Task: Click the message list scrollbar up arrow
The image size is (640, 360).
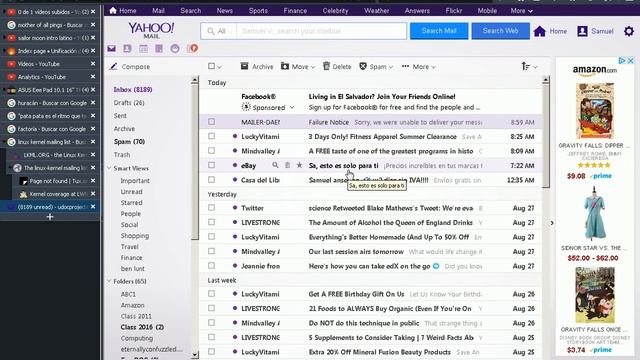Action: click(x=545, y=80)
